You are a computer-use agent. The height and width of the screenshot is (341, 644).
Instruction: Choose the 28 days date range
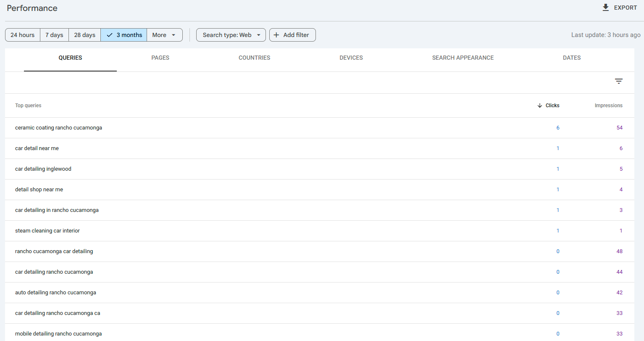84,35
